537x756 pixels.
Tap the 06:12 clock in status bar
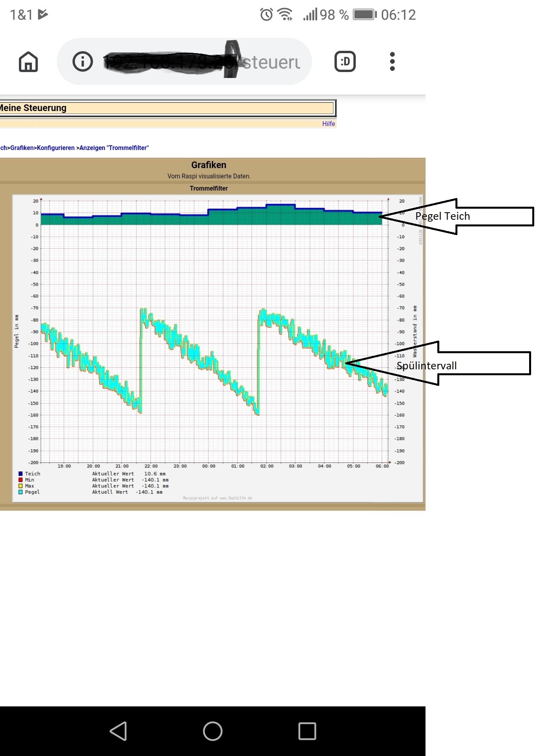tap(398, 15)
